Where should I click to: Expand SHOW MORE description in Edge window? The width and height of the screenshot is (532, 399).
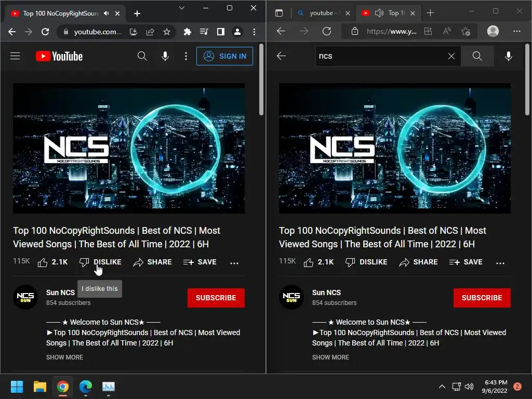point(330,357)
